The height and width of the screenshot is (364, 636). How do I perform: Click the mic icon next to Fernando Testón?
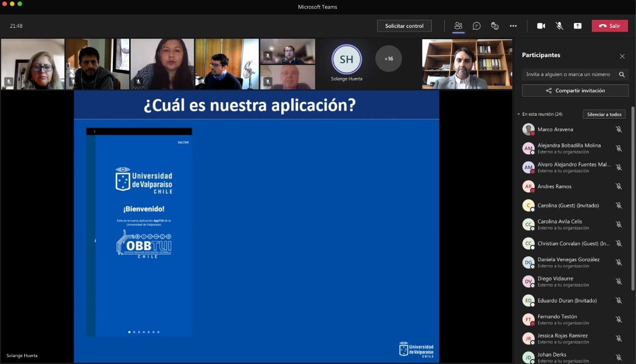[x=619, y=320]
